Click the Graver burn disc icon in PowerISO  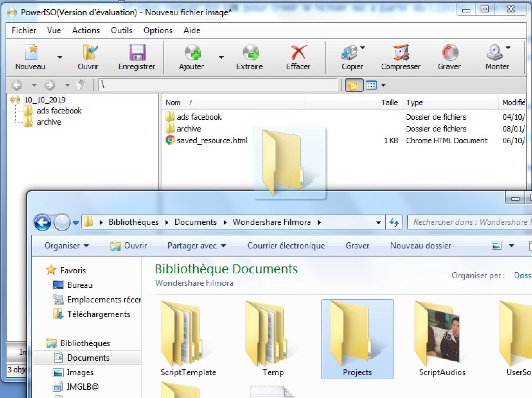[x=450, y=52]
